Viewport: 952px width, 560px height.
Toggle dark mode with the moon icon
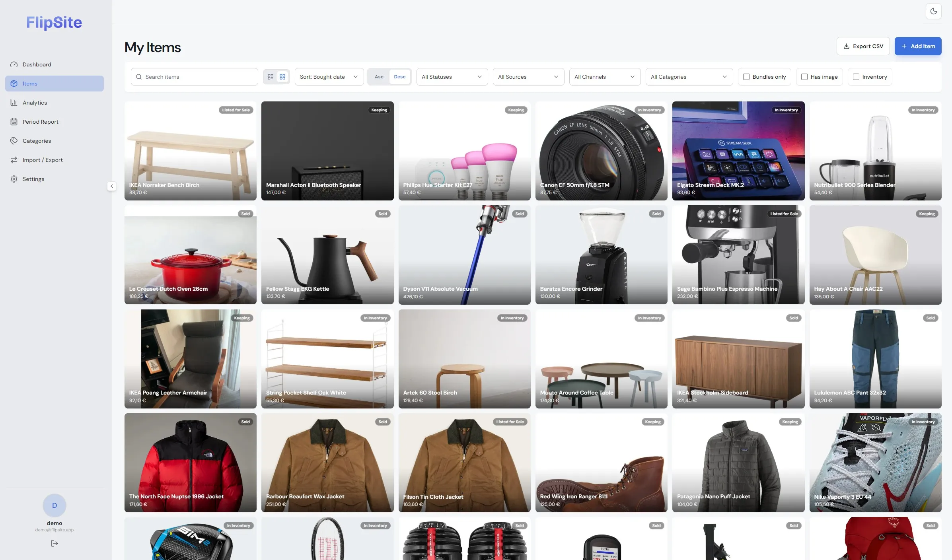933,11
